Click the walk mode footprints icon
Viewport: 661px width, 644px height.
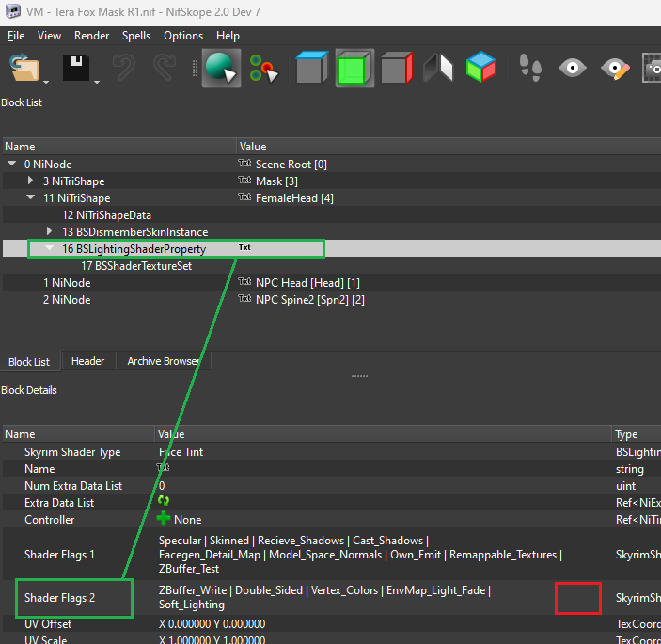point(530,68)
